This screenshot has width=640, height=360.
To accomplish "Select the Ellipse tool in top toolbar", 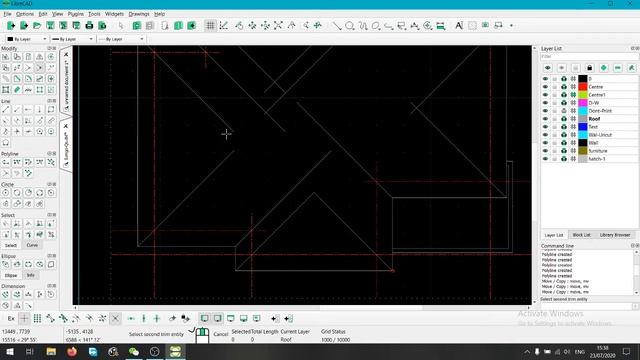I will [x=376, y=26].
